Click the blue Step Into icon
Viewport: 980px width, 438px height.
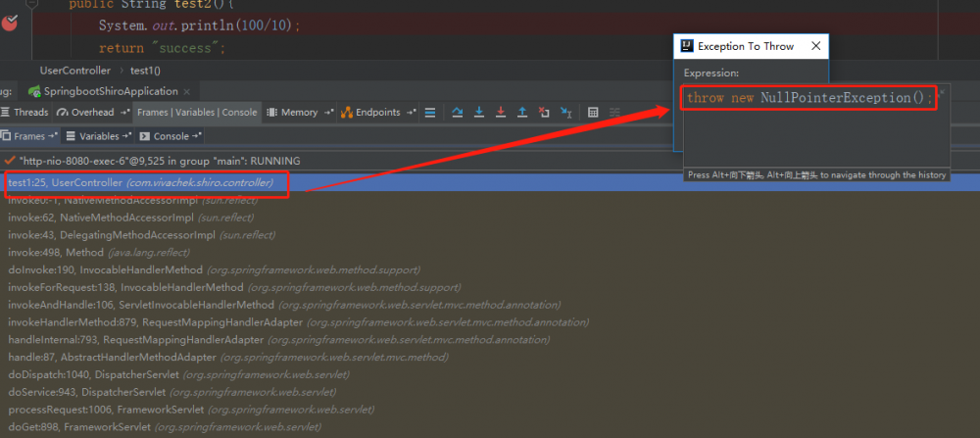point(479,113)
